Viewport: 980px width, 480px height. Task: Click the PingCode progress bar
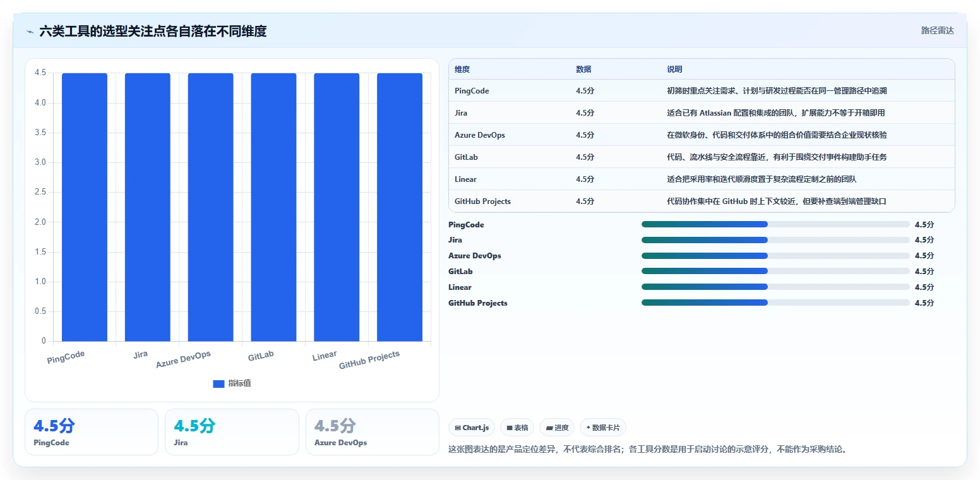775,224
